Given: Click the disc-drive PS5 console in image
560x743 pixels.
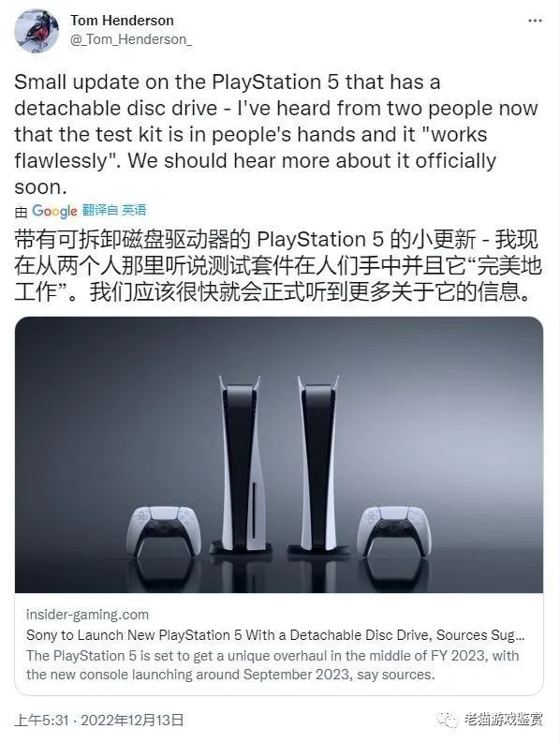Looking at the screenshot, I should click(x=242, y=465).
